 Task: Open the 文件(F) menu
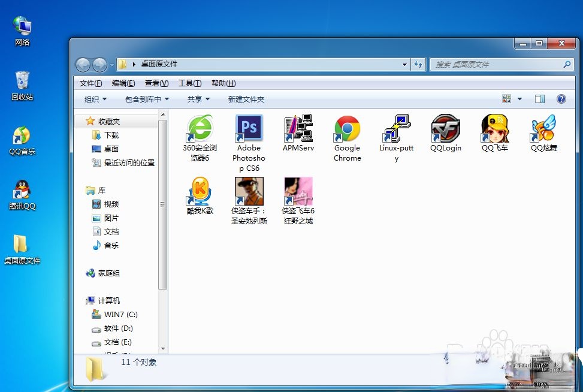pyautogui.click(x=90, y=83)
